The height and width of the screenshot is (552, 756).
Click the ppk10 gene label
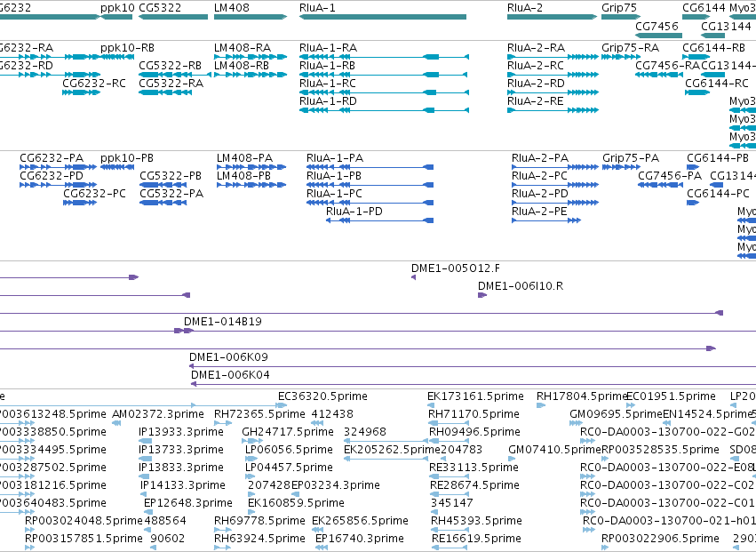tap(117, 8)
